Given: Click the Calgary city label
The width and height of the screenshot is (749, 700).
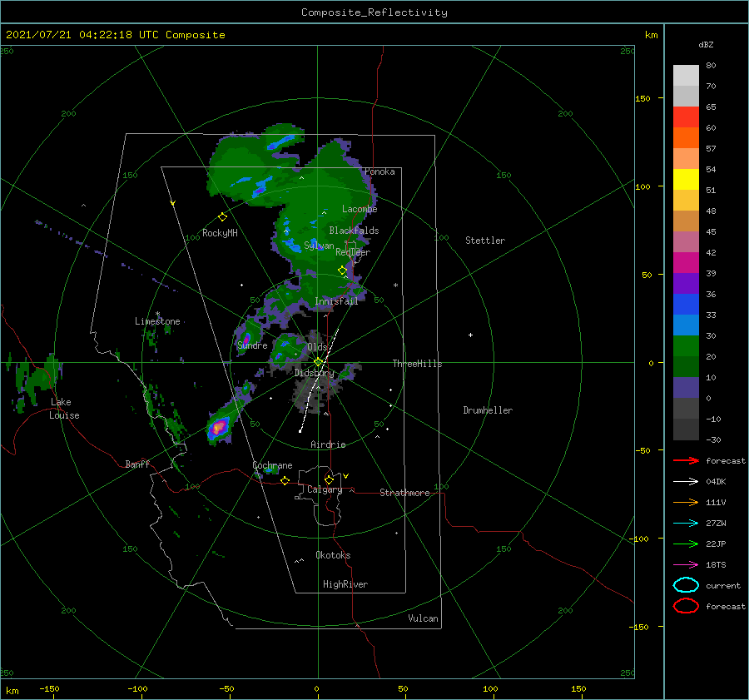Looking at the screenshot, I should click(325, 489).
